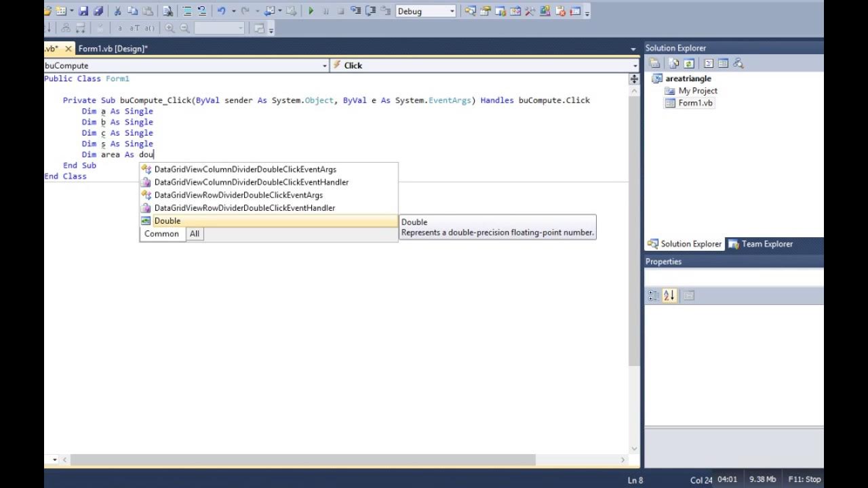
Task: Click the Step Over debug icon
Action: [370, 11]
